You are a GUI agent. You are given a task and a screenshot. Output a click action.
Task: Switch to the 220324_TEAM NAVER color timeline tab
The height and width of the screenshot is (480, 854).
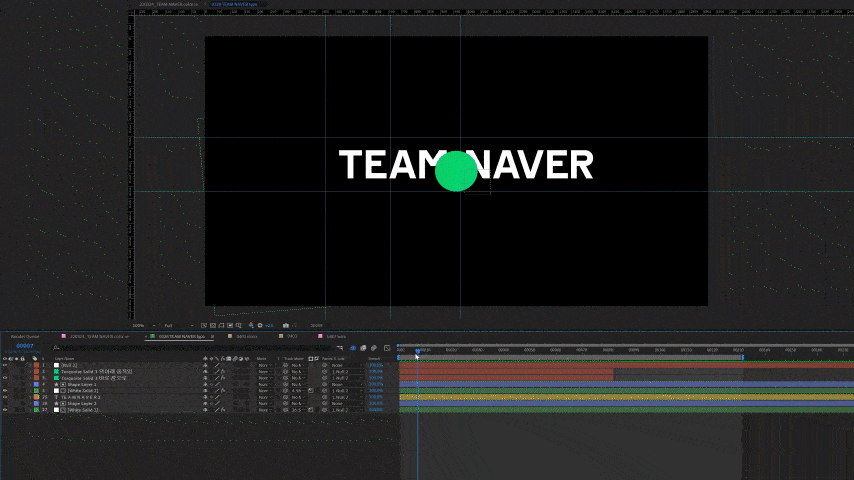[99, 336]
